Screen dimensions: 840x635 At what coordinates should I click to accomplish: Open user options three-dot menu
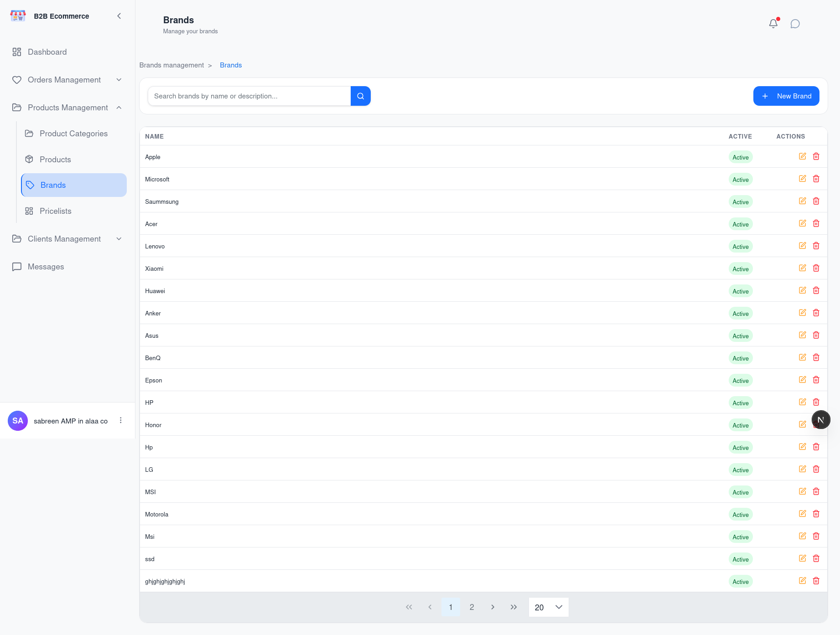pos(121,420)
